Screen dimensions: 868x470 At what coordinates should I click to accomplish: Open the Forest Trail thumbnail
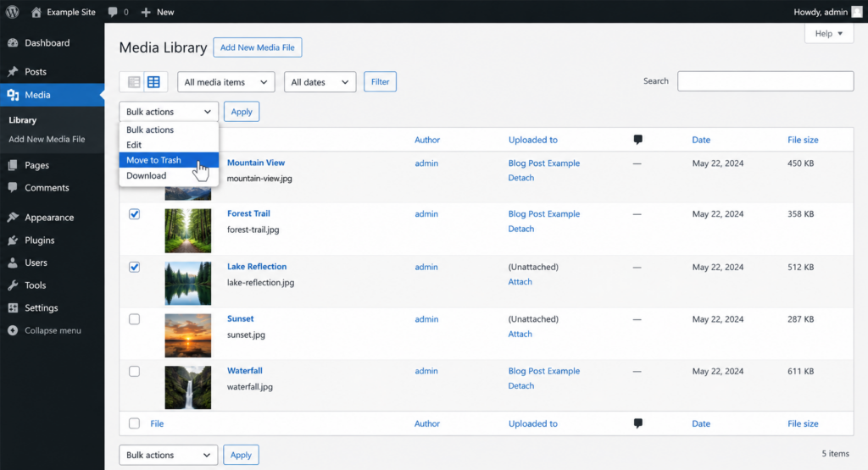coord(187,230)
